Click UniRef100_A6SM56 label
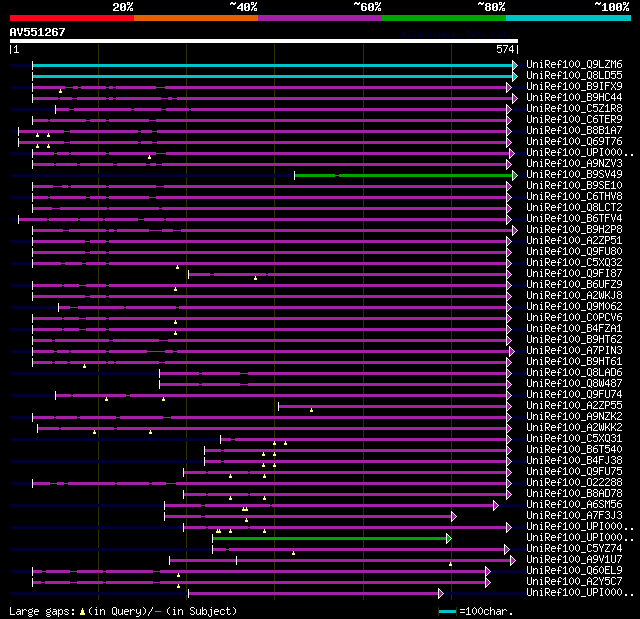The width and height of the screenshot is (640, 619). pyautogui.click(x=574, y=505)
